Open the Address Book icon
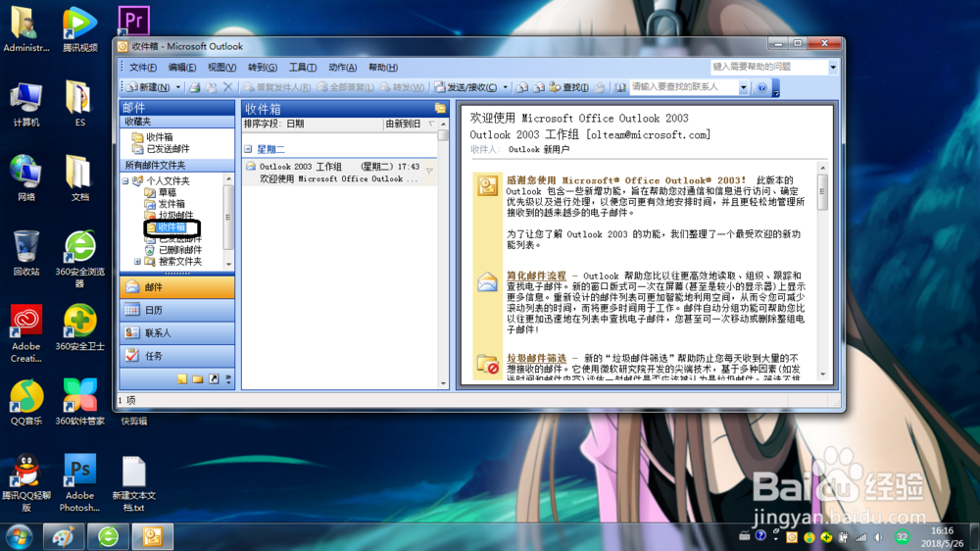 tap(619, 87)
